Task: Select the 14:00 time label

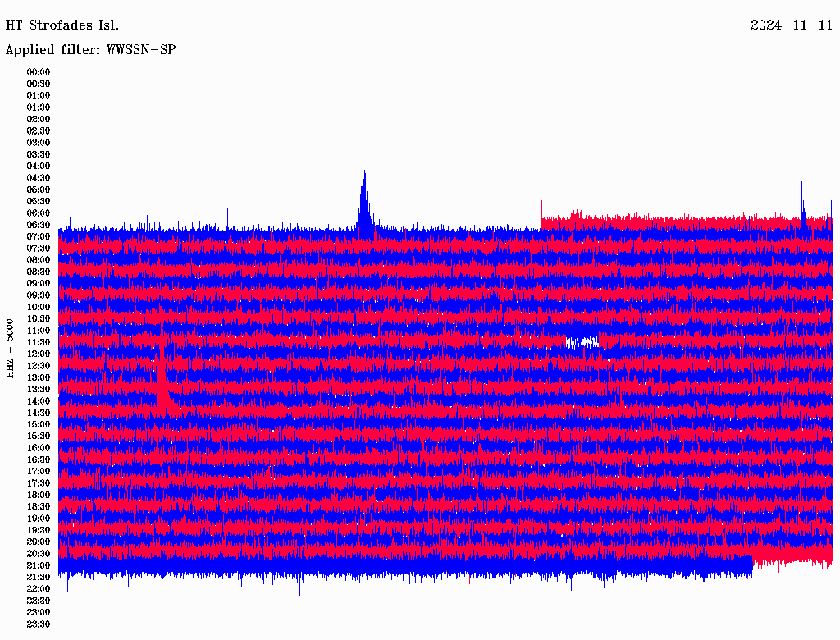Action: (39, 401)
